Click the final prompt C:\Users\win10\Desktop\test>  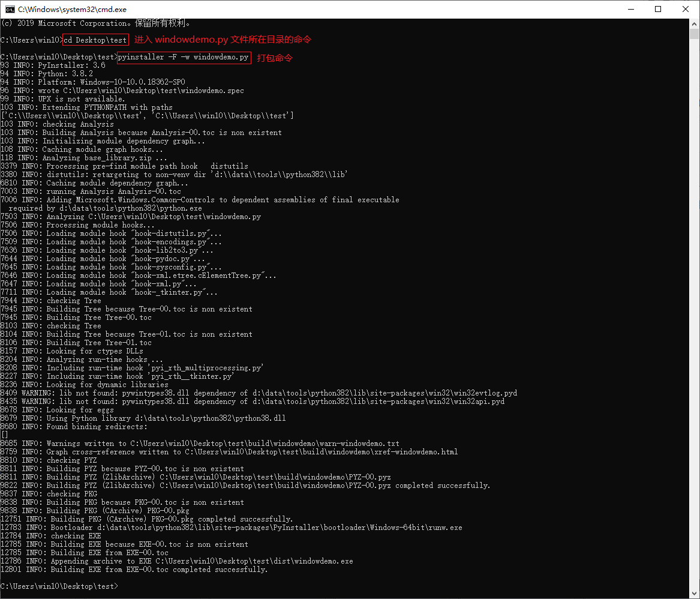coord(59,586)
